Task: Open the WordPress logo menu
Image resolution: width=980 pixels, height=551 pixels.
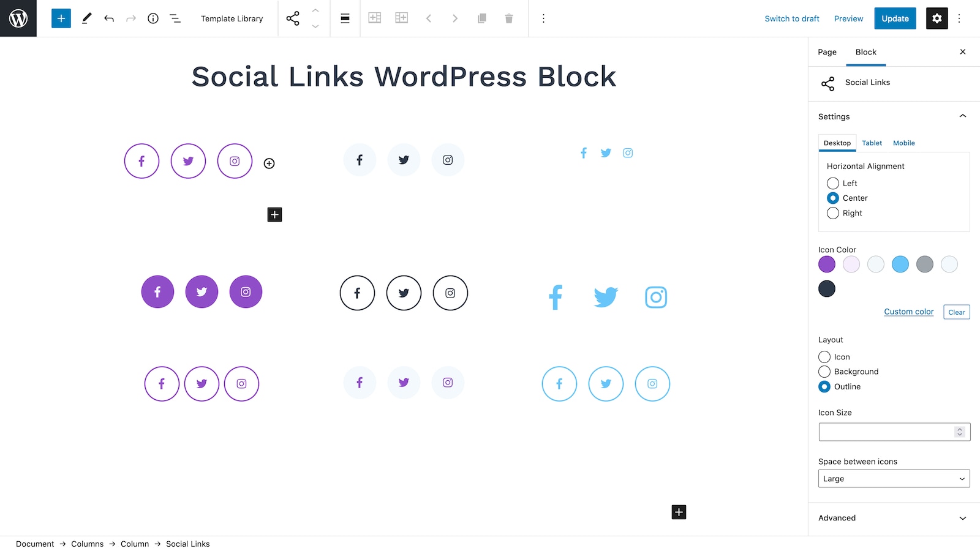Action: tap(18, 18)
